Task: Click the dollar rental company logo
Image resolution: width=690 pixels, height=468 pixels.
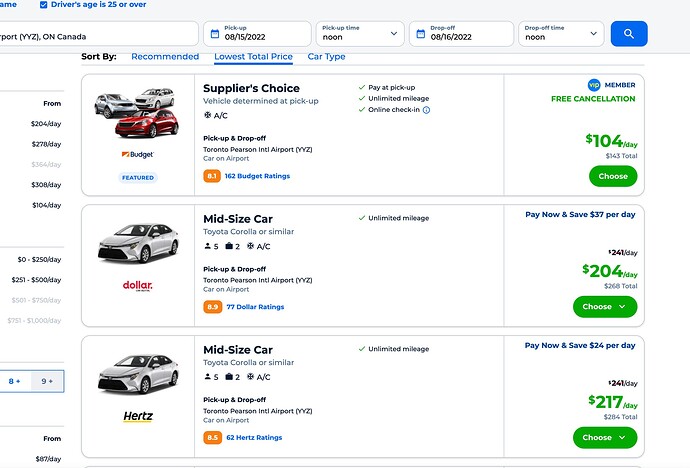Action: (138, 285)
